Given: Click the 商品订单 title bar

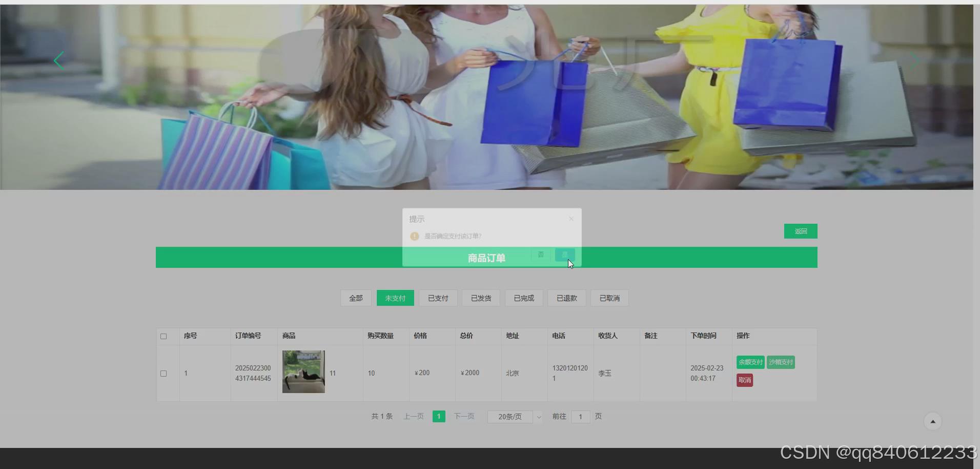Looking at the screenshot, I should coord(486,258).
